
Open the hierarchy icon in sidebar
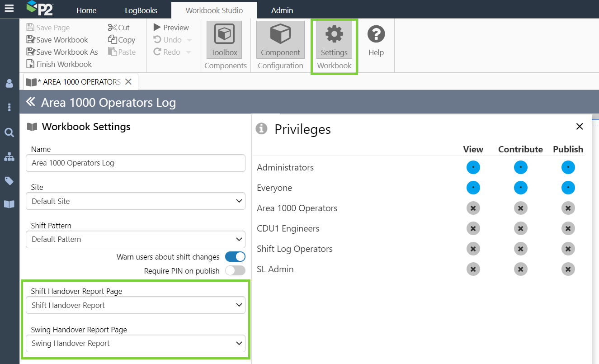pyautogui.click(x=9, y=157)
